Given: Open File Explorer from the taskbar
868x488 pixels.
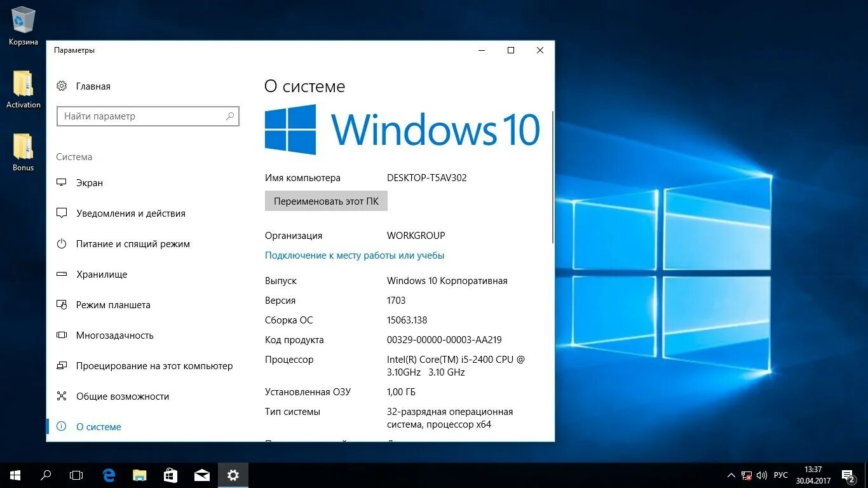Looking at the screenshot, I should (x=140, y=475).
